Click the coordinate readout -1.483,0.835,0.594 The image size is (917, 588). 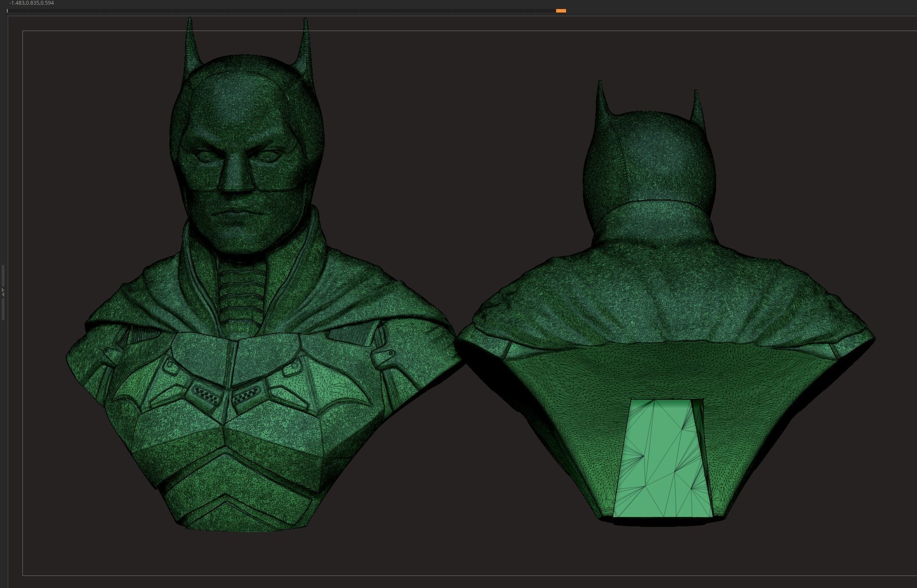31,3
